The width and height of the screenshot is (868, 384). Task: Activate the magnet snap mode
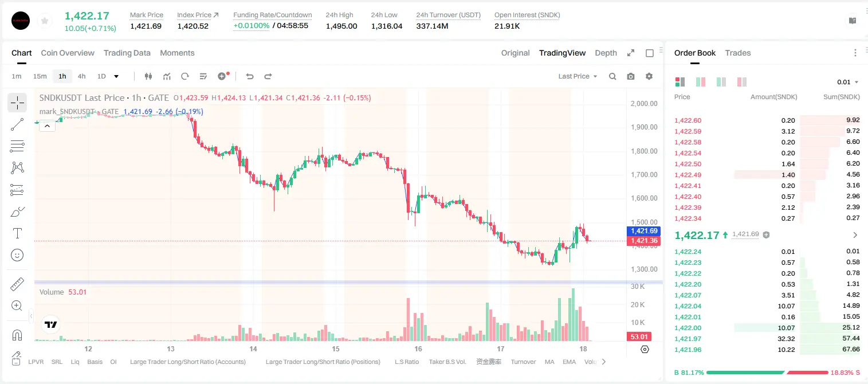pos(17,335)
